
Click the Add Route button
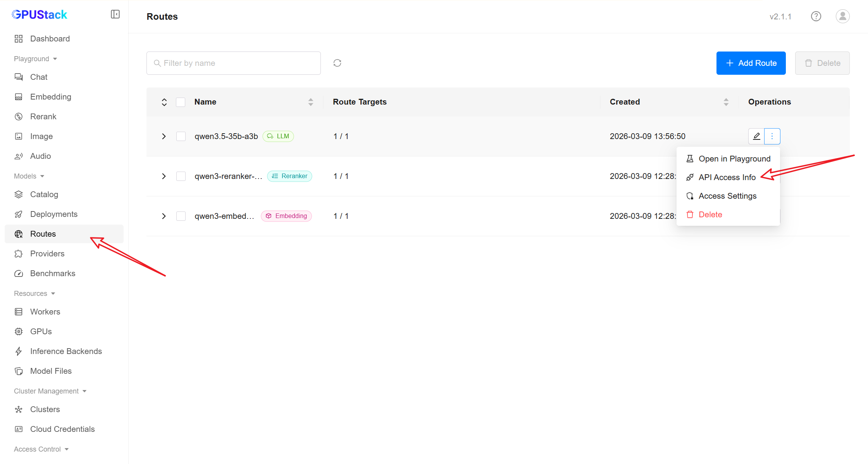tap(751, 63)
